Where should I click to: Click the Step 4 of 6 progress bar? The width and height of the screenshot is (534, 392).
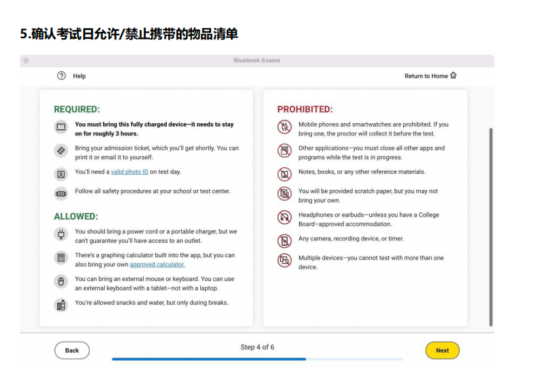coord(257,359)
